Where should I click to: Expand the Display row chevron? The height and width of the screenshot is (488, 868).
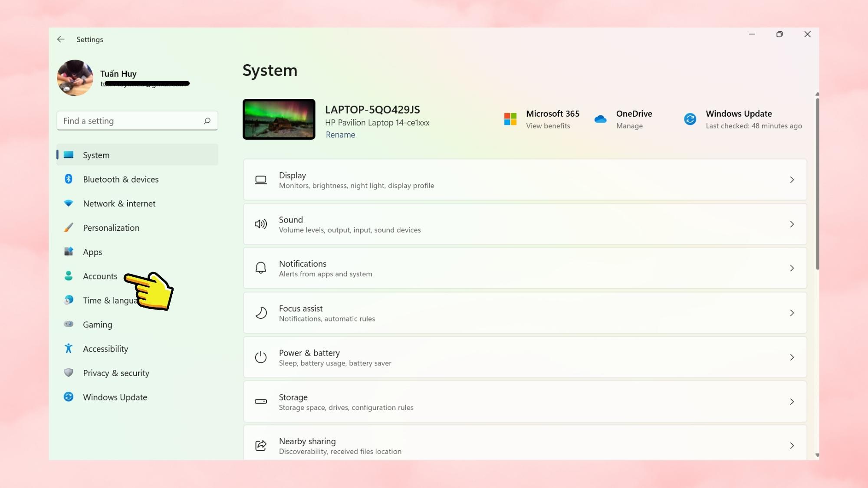(x=792, y=180)
